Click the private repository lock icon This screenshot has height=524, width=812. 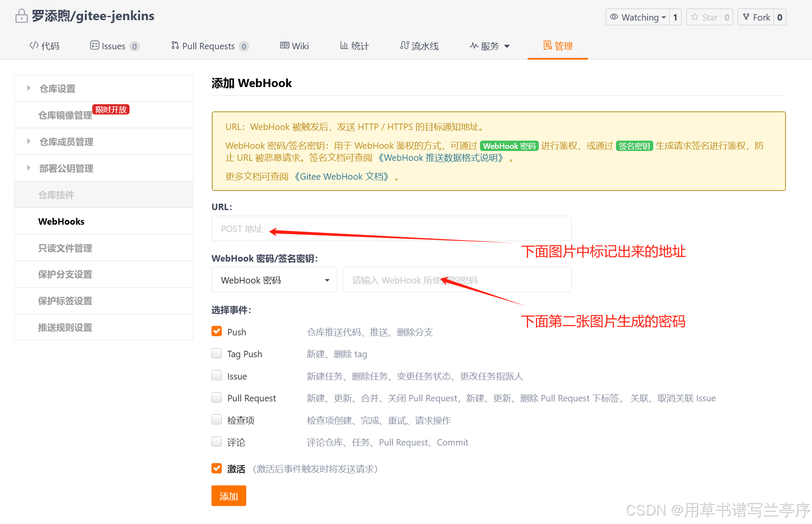21,16
